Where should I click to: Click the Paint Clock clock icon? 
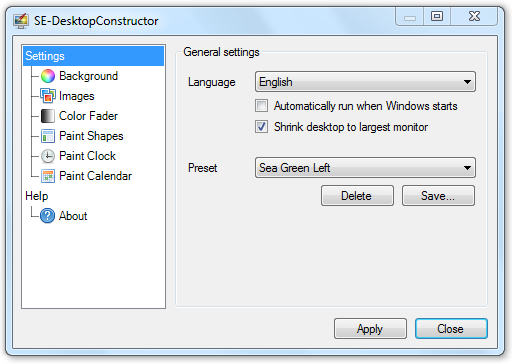click(48, 156)
